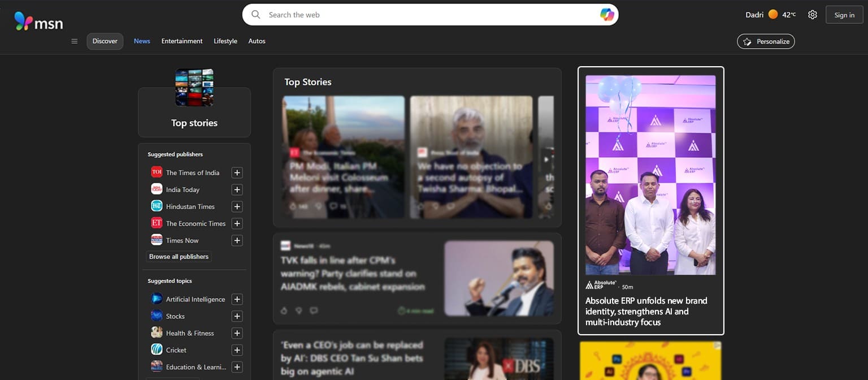Open second autopsy Twisha Sharma story card
The width and height of the screenshot is (868, 380).
471,157
